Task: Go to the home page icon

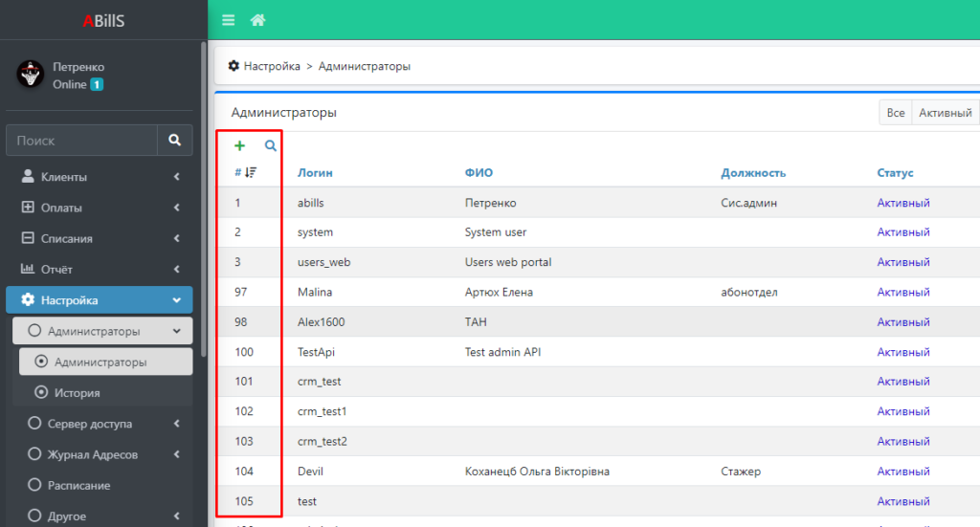Action: pos(257,20)
